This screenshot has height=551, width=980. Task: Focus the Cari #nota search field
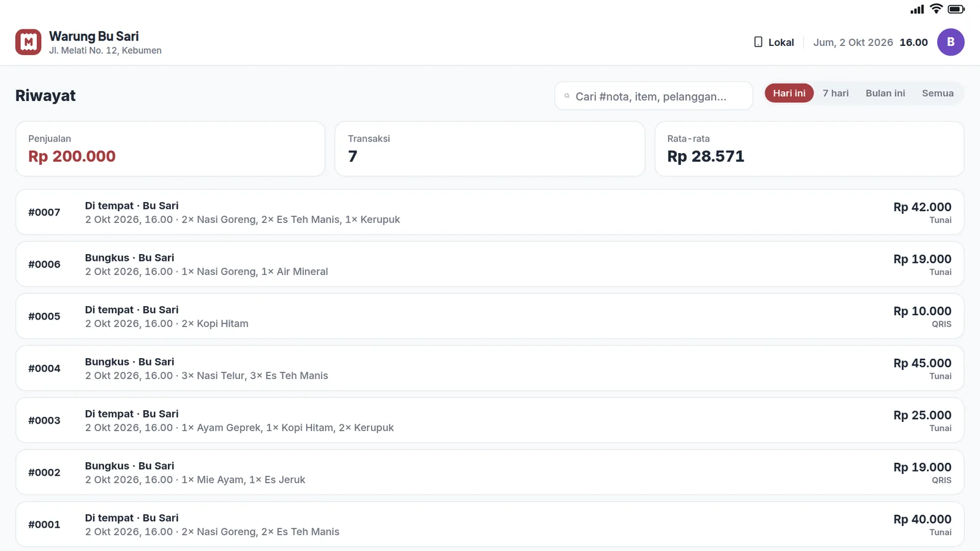(654, 96)
